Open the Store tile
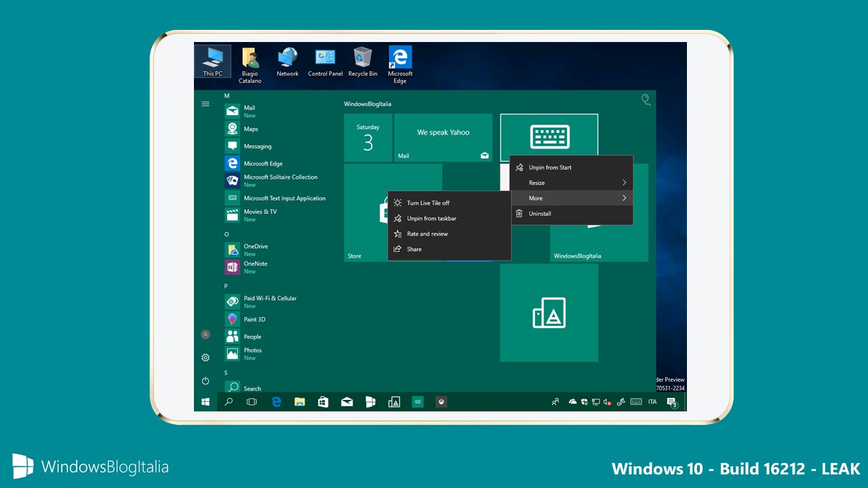868x488 pixels. pos(366,212)
